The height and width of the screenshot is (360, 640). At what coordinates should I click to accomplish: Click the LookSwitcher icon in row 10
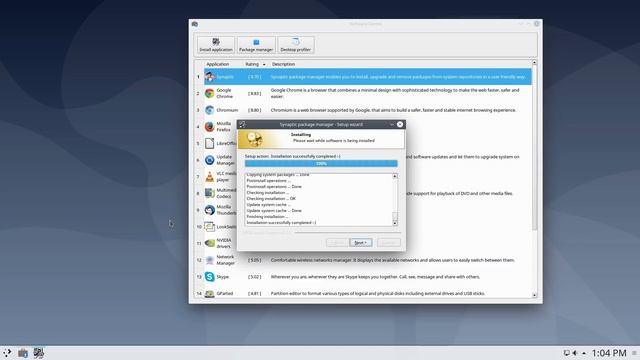(x=210, y=227)
